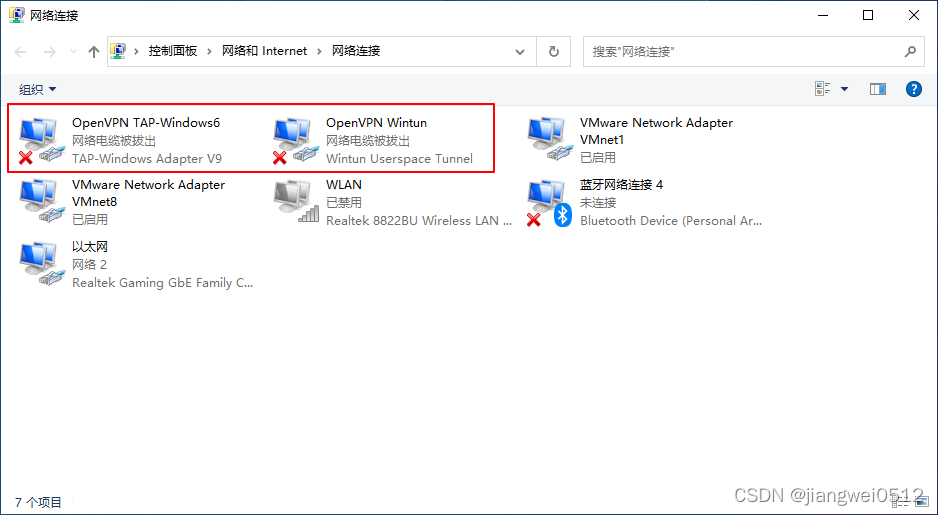938x515 pixels.
Task: Click the WLAN connection name
Action: [x=343, y=185]
